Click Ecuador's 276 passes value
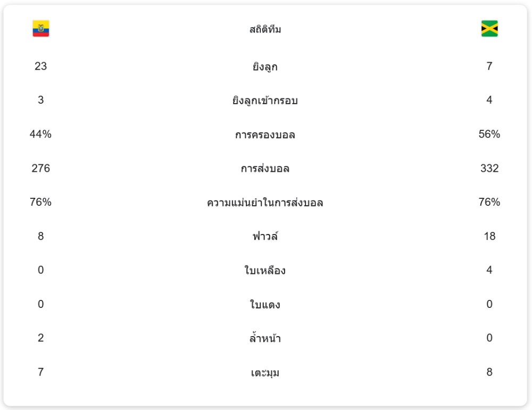The image size is (532, 410). [x=41, y=169]
